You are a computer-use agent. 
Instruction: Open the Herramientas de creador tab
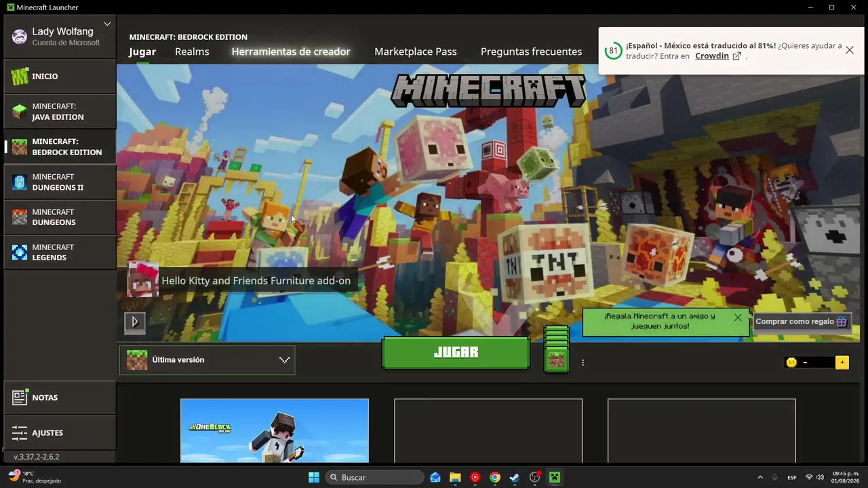coord(291,52)
